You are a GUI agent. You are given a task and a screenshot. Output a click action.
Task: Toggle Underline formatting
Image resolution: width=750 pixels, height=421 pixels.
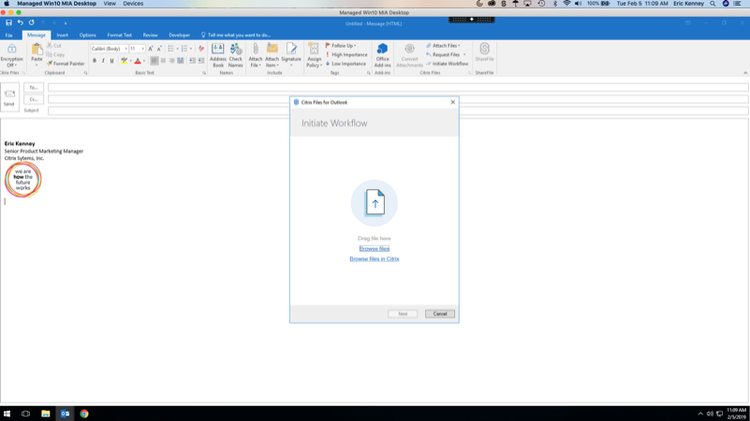coord(111,61)
